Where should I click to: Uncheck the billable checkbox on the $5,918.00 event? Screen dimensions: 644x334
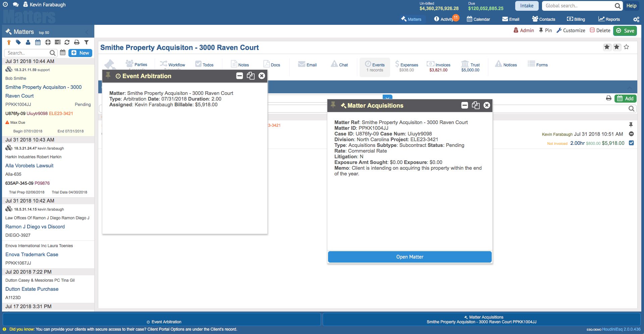tap(631, 143)
